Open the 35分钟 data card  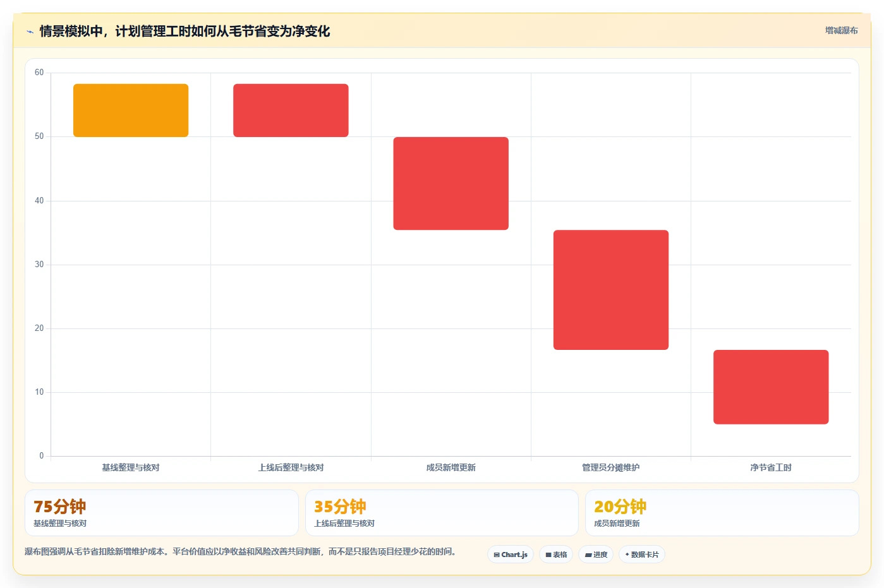442,513
